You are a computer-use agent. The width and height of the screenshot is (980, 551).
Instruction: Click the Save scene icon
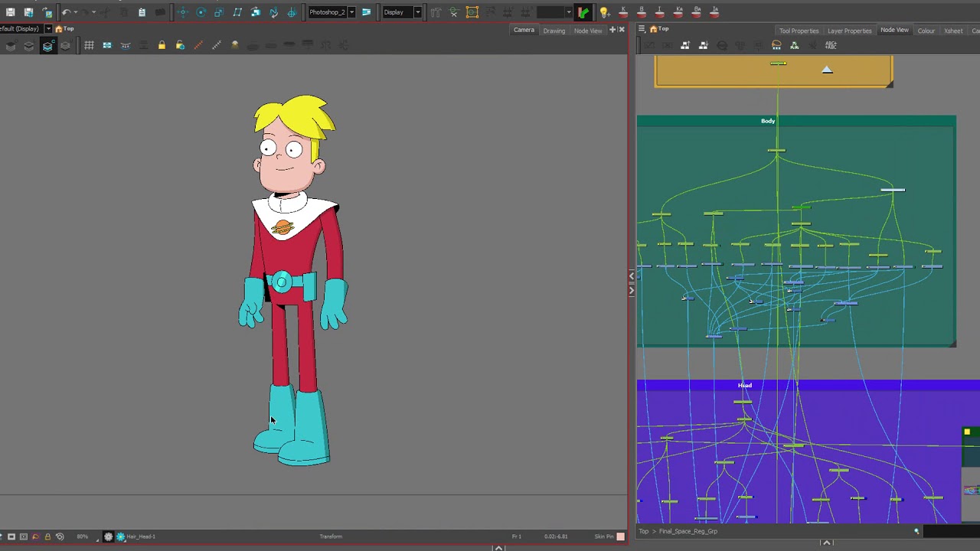coord(11,12)
